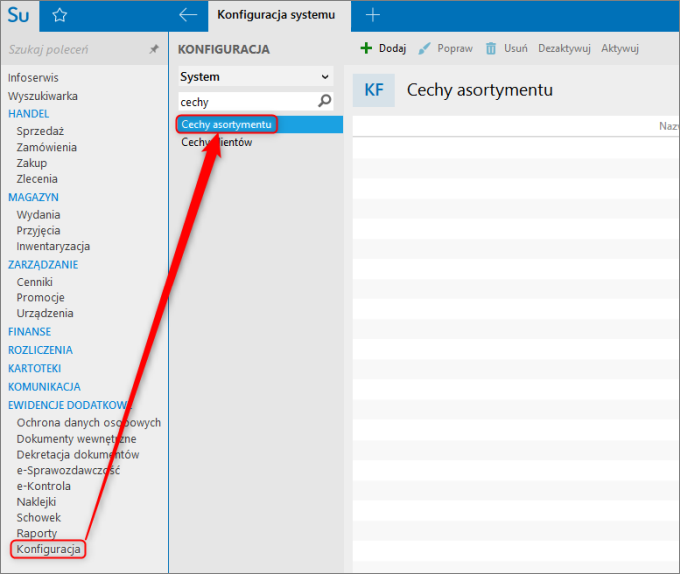This screenshot has width=680, height=574.
Task: Click the Usuń trash icon
Action: tap(490, 48)
